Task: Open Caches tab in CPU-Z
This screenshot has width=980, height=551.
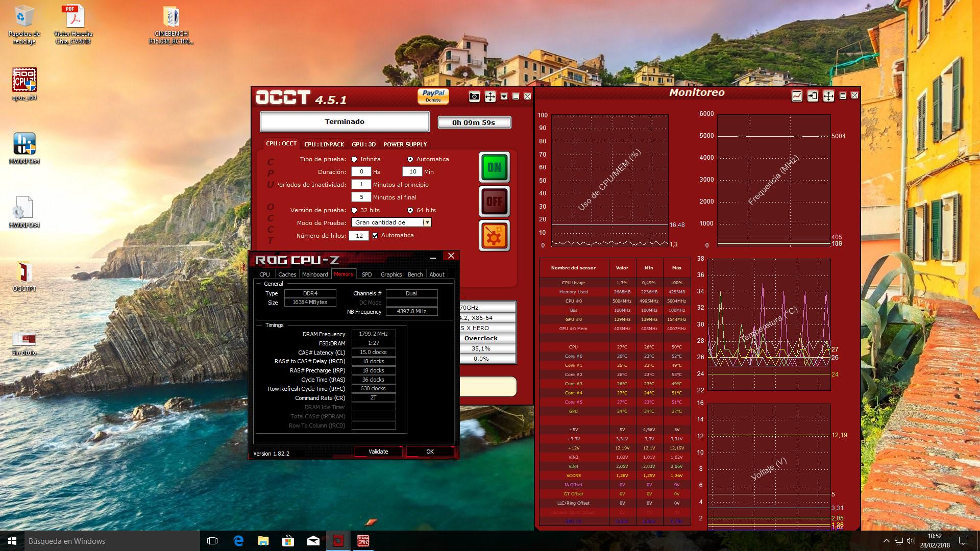Action: coord(287,274)
